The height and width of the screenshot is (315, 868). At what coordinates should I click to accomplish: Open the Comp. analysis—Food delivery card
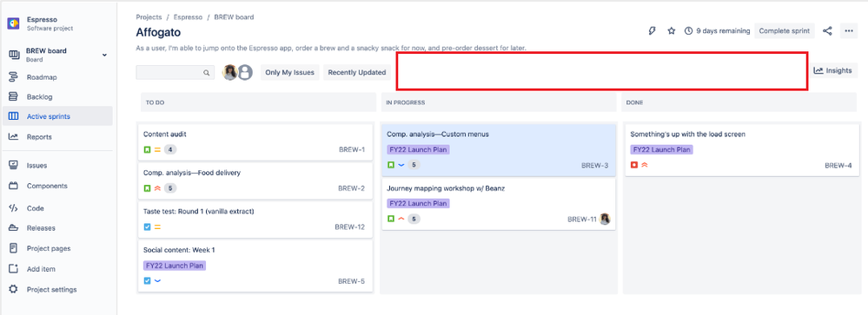[x=255, y=180]
